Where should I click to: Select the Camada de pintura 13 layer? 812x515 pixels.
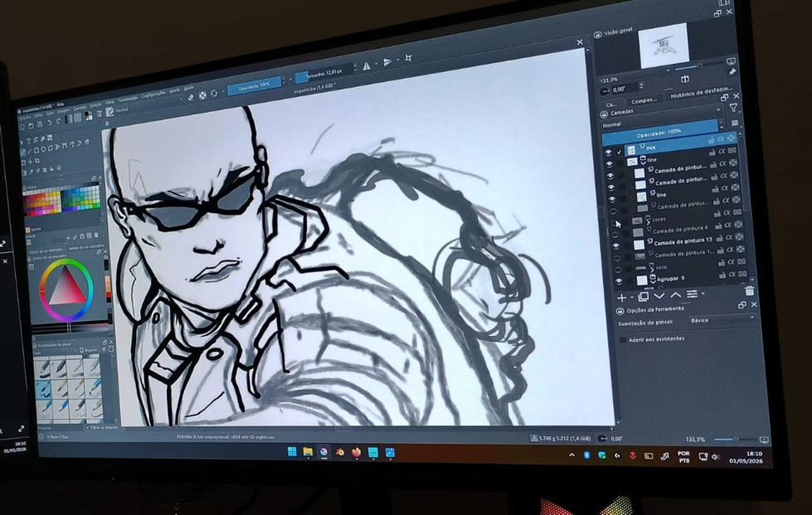click(x=679, y=241)
